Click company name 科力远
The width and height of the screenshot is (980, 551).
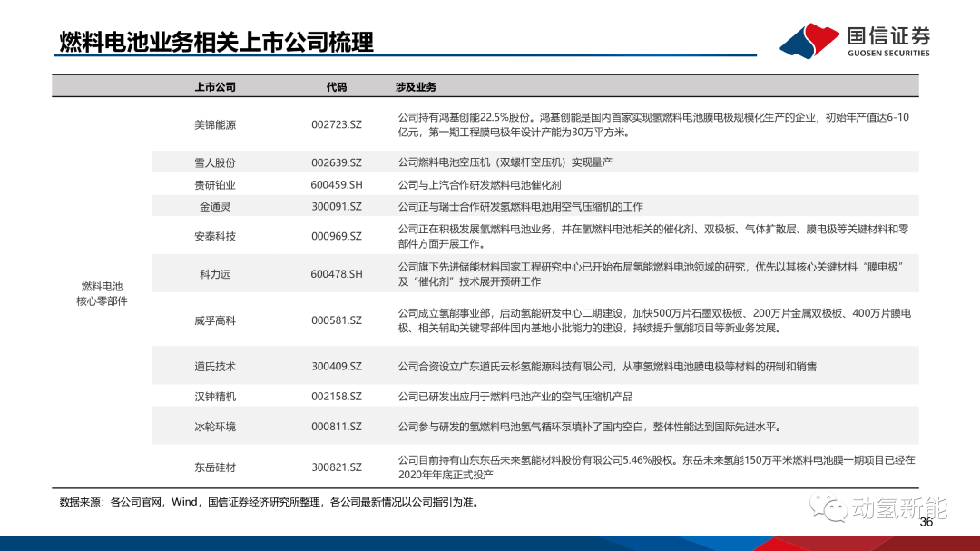pos(215,274)
